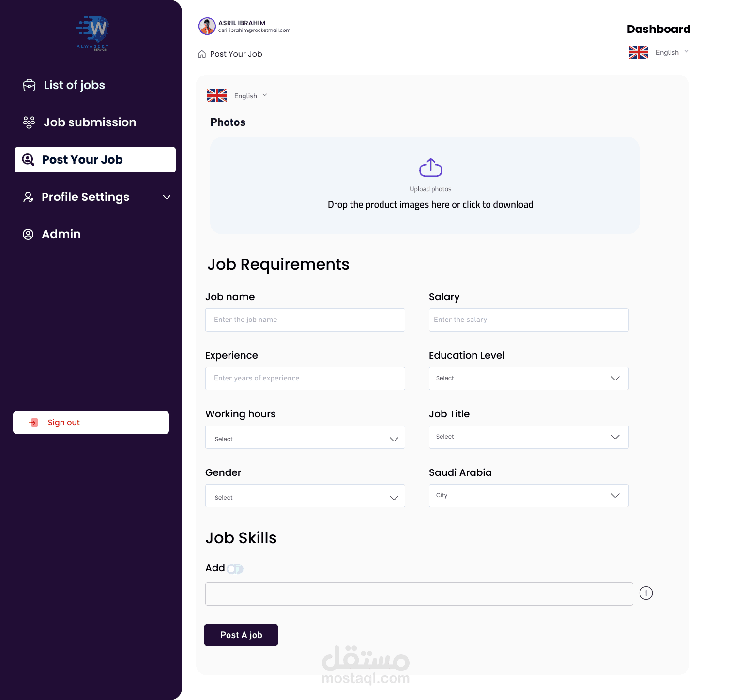Open the Education Level dropdown

click(528, 379)
